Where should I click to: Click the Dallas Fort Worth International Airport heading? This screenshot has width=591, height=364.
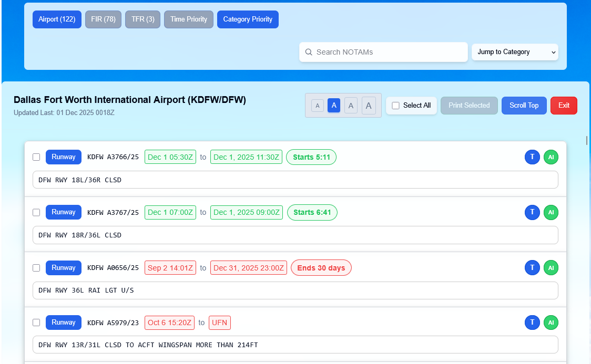point(130,100)
